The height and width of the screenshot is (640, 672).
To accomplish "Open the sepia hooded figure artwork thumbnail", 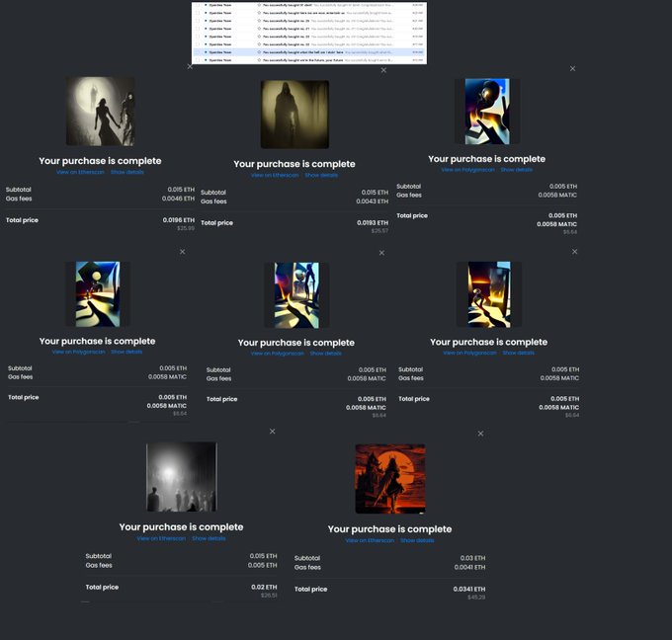I will [x=294, y=115].
